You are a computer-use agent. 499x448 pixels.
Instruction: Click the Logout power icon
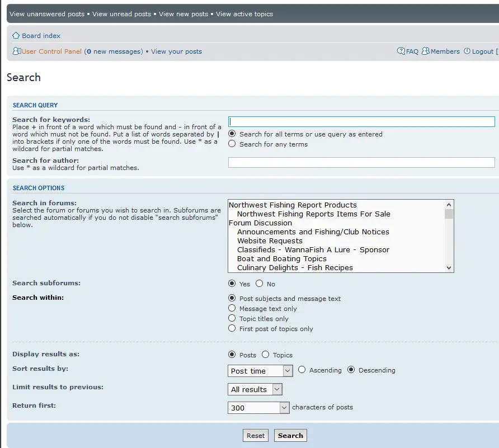pyautogui.click(x=467, y=51)
